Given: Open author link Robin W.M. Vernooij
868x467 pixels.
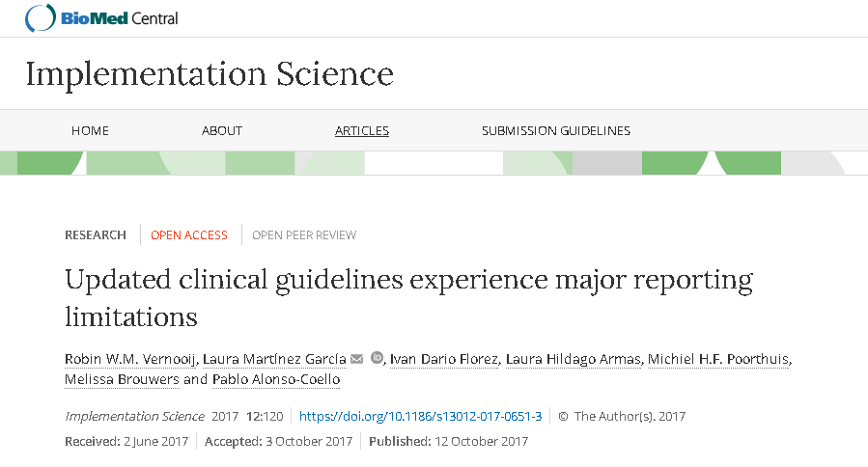Looking at the screenshot, I should click(129, 360).
